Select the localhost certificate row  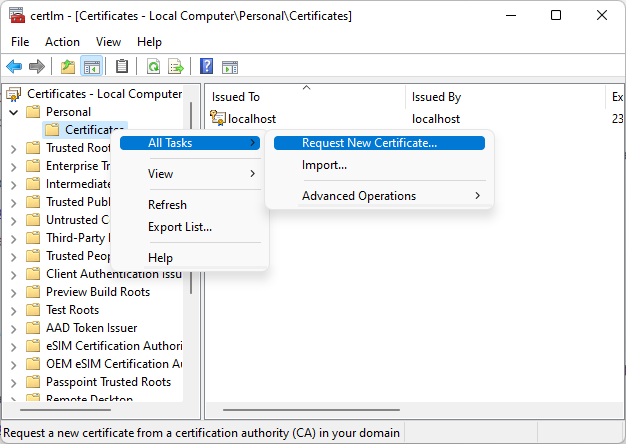coord(252,119)
